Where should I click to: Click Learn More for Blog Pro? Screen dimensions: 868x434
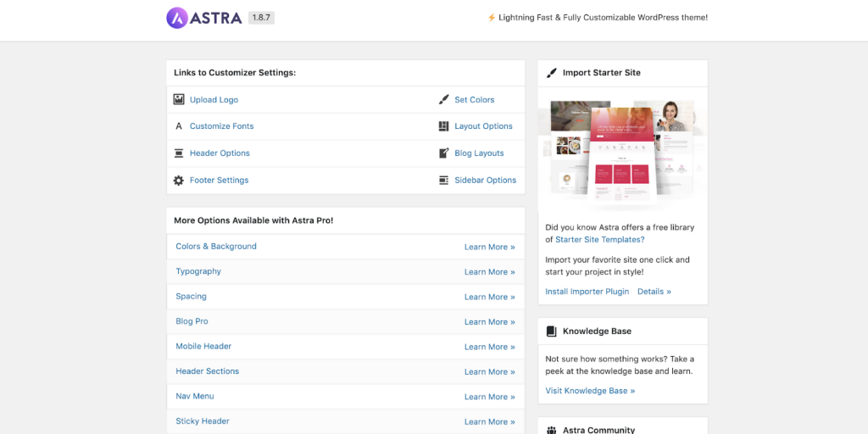tap(489, 321)
